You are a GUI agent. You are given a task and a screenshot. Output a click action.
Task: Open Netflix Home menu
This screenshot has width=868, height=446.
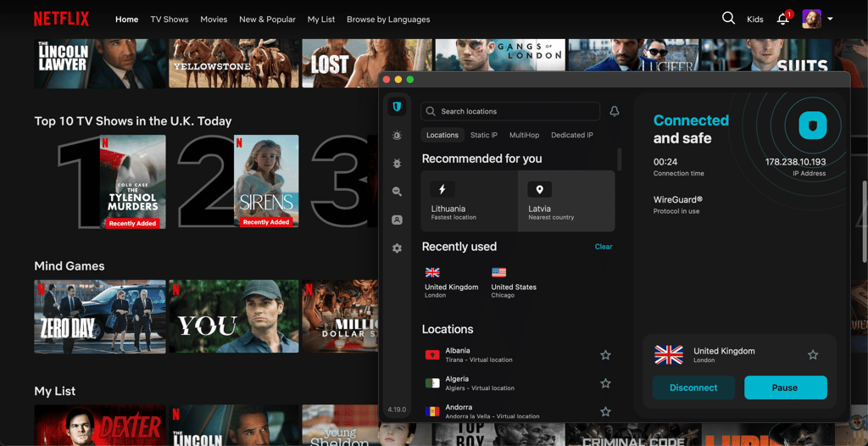pyautogui.click(x=127, y=20)
